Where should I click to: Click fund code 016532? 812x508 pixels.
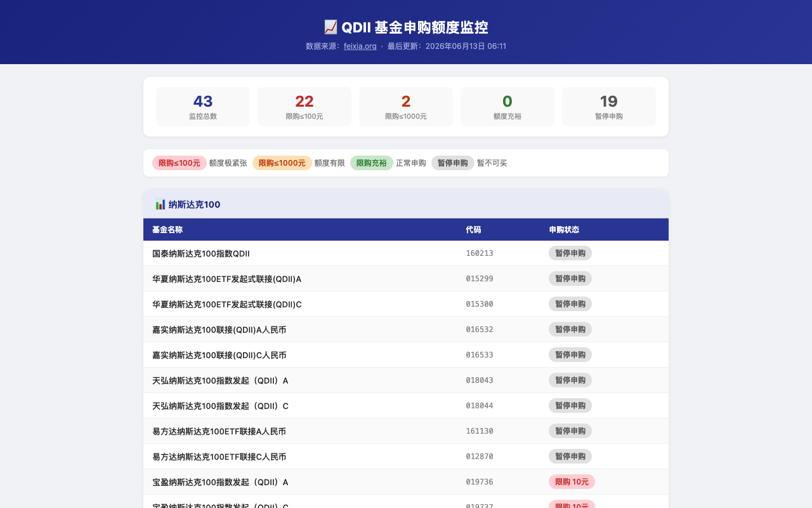pyautogui.click(x=480, y=330)
